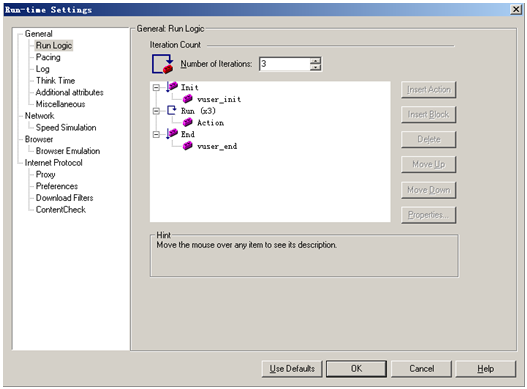Screen dimensions: 527x389
Task: Collapse the Run (x3) tree node
Action: click(156, 111)
